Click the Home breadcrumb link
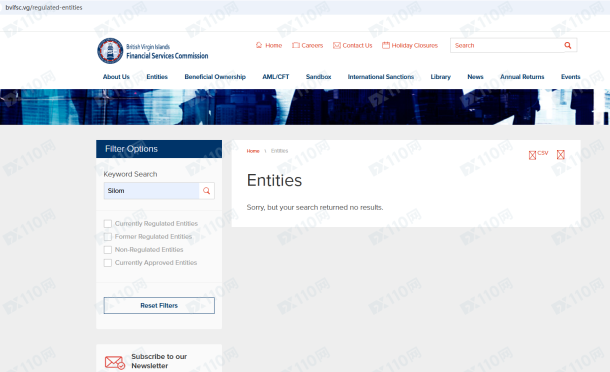 click(253, 151)
